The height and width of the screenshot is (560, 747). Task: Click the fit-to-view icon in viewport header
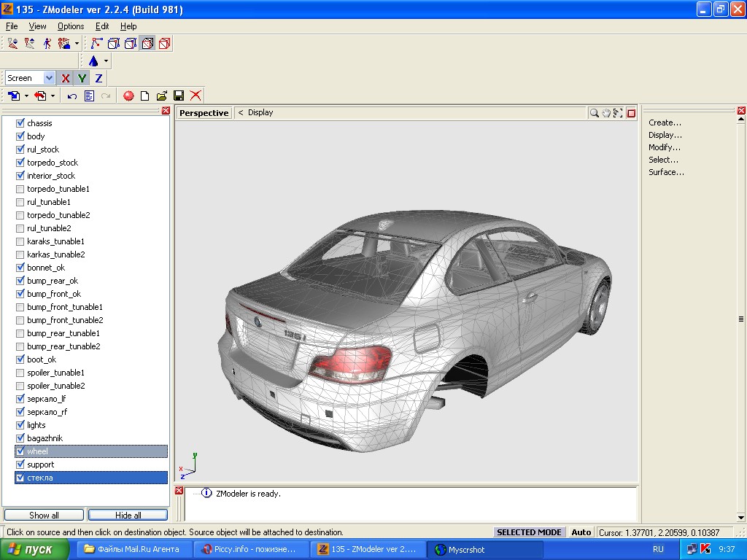click(x=618, y=113)
